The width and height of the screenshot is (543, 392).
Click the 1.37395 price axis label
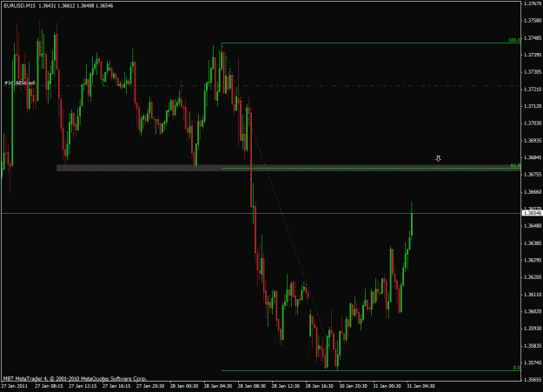(x=533, y=55)
